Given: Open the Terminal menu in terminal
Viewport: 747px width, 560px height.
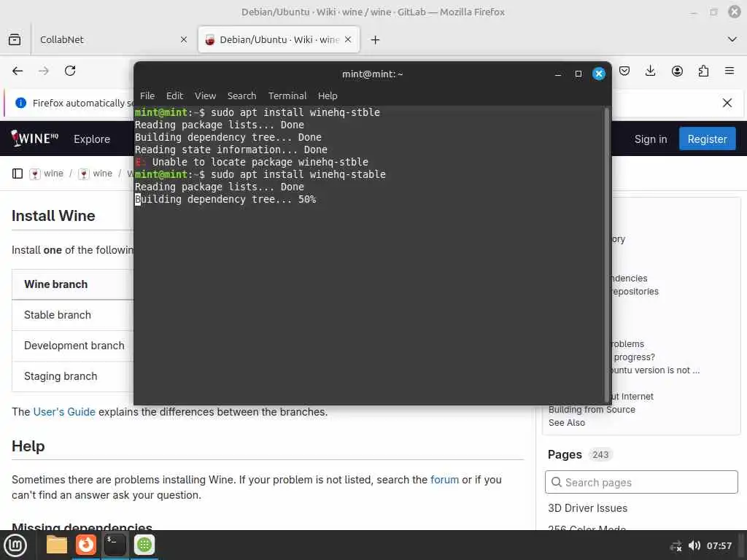Looking at the screenshot, I should (287, 96).
